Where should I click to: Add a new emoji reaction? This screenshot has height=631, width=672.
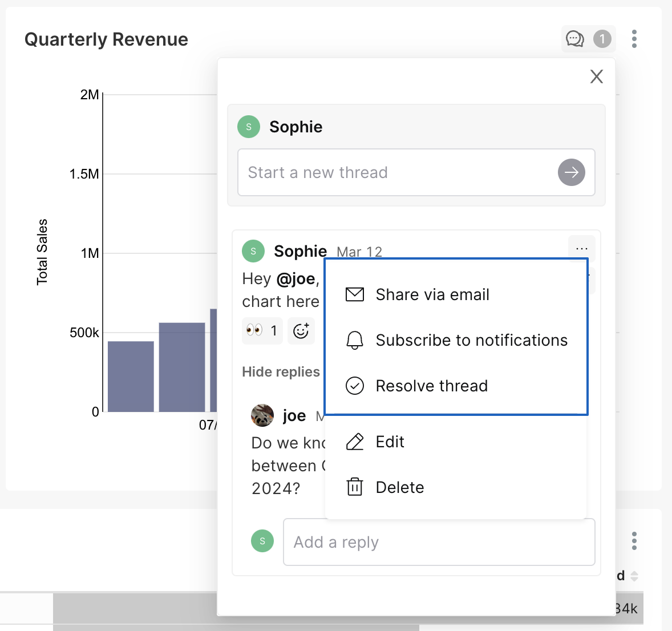click(x=301, y=330)
